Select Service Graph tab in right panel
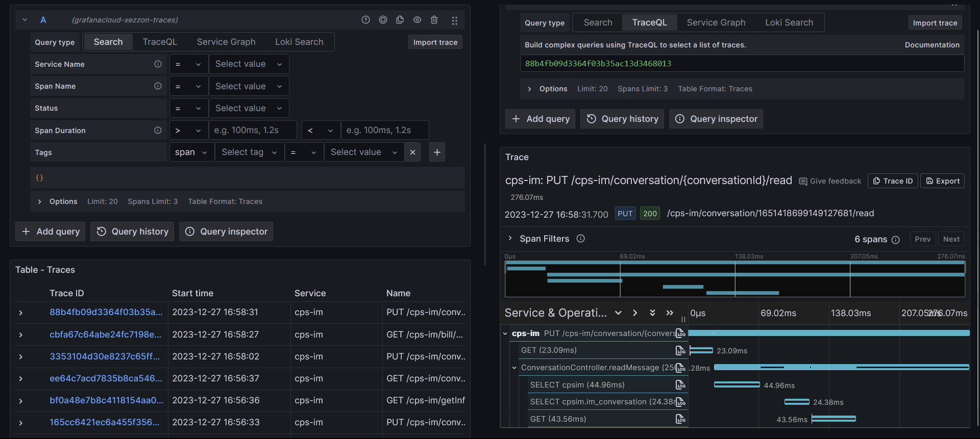 (716, 22)
